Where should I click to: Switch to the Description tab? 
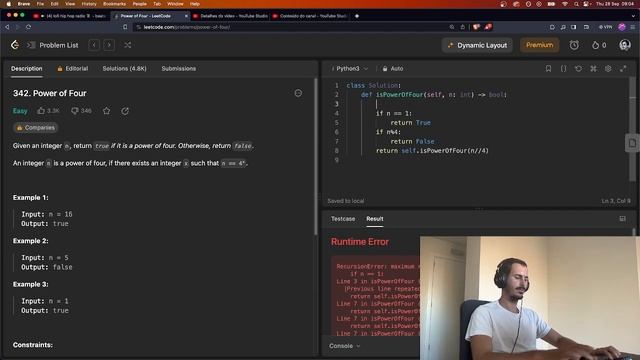click(x=27, y=69)
